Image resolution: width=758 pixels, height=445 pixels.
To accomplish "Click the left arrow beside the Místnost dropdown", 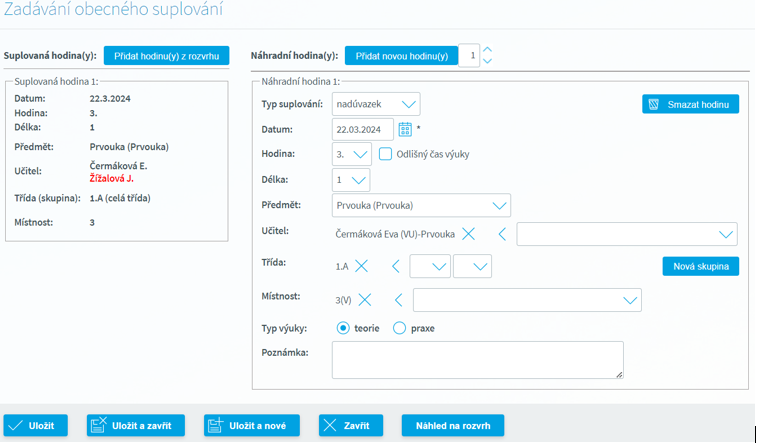I will (x=398, y=300).
